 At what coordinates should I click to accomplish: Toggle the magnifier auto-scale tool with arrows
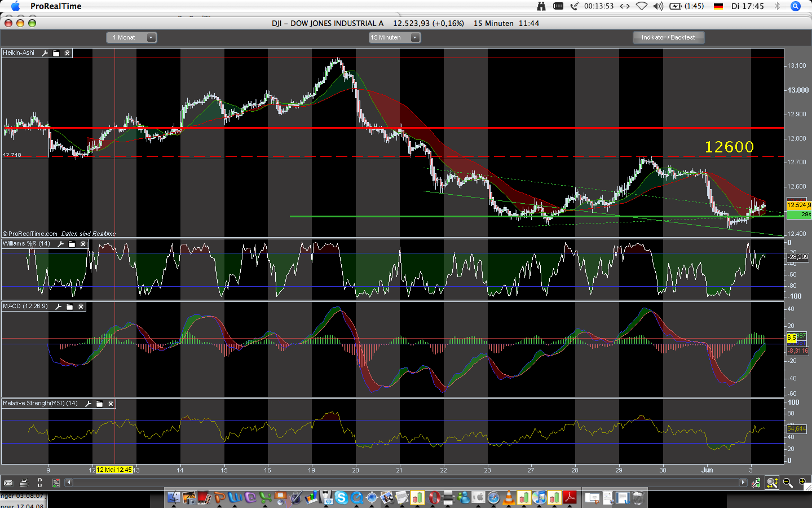click(772, 483)
